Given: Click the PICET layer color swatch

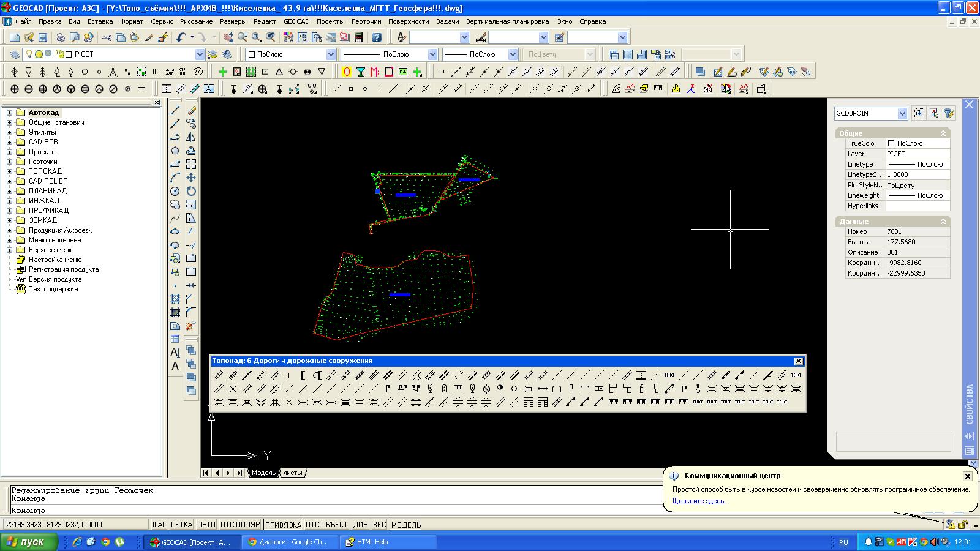Looking at the screenshot, I should pyautogui.click(x=69, y=54).
